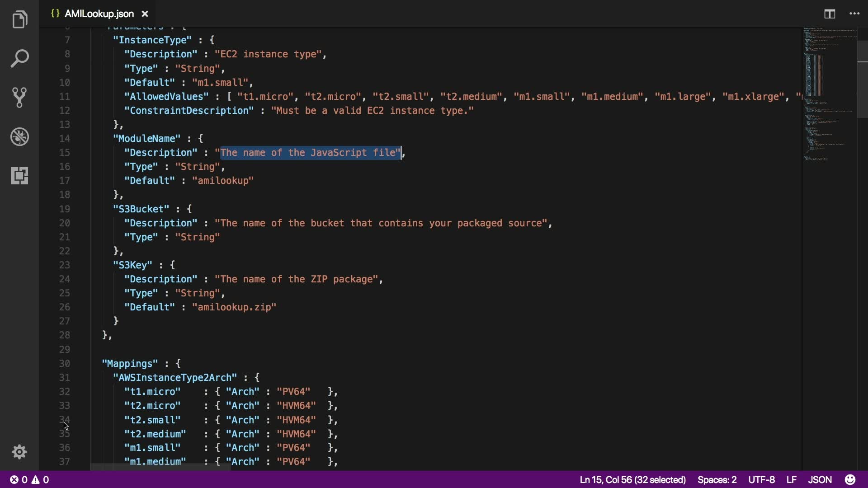
Task: Select the AMILookup.json tab
Action: coord(99,14)
